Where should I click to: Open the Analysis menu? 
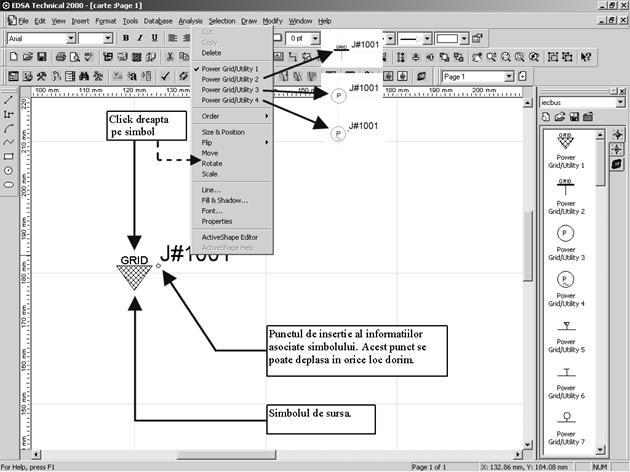click(190, 20)
